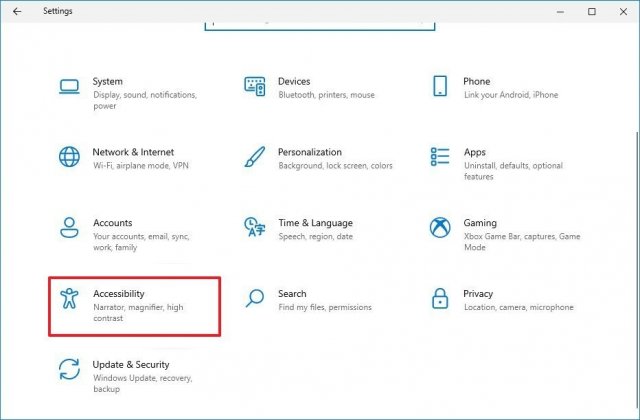Click the Accessibility figure icon
The image size is (640, 420).
69,298
